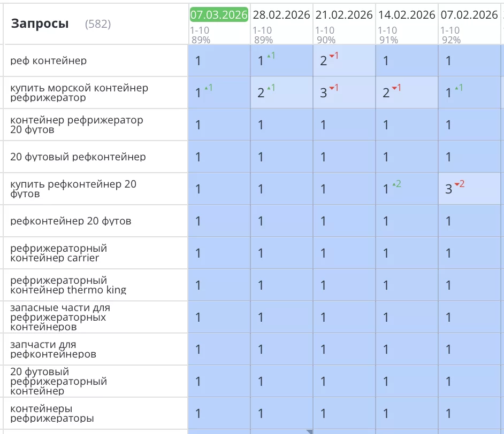504x434 pixels.
Task: Click the red -1 arrow in the 'реф контейнер' row
Action: pos(334,56)
